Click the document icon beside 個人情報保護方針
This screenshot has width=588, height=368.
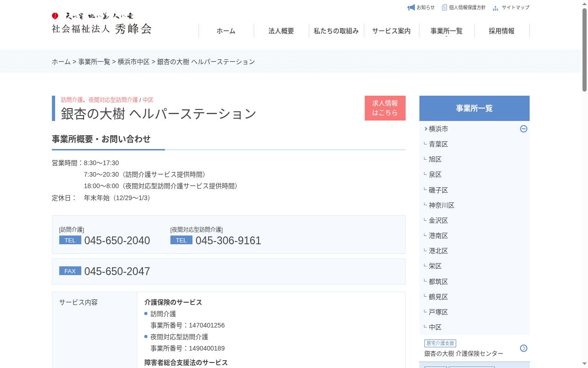[444, 7]
